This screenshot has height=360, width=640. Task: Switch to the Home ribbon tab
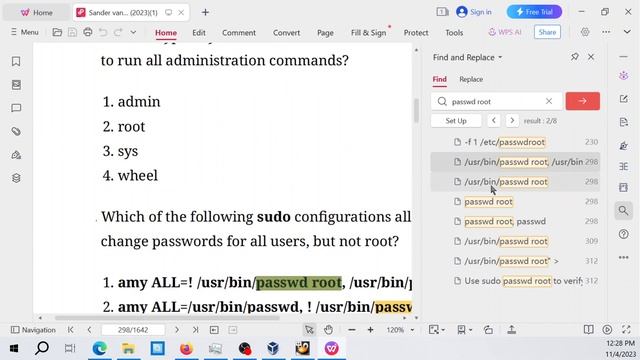coord(166,33)
